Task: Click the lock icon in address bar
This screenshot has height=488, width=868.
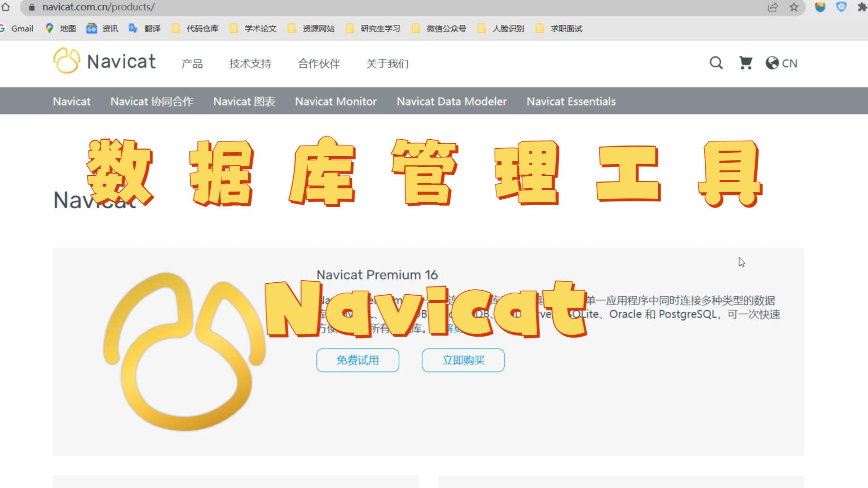Action: (32, 7)
